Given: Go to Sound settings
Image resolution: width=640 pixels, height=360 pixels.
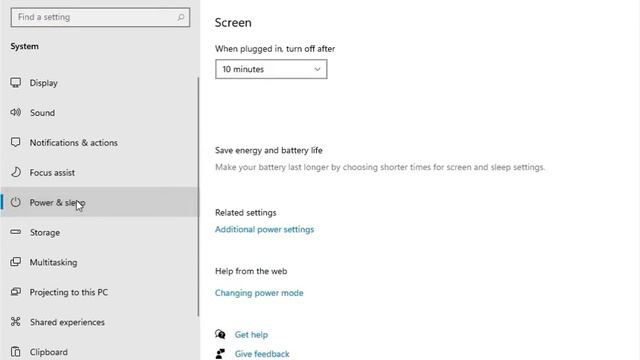Looking at the screenshot, I should pos(100,113).
